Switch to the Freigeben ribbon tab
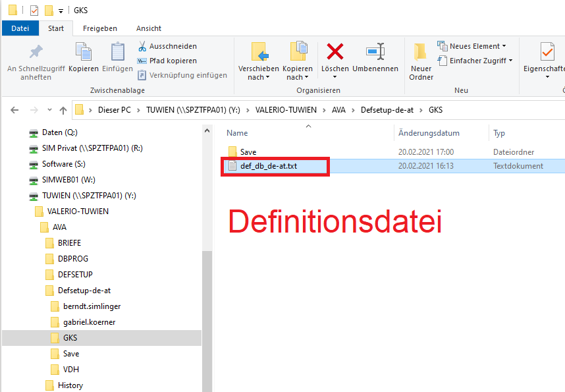 pyautogui.click(x=100, y=28)
